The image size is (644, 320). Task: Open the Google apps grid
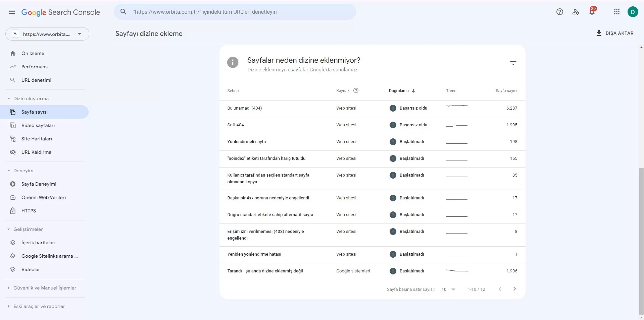click(617, 12)
